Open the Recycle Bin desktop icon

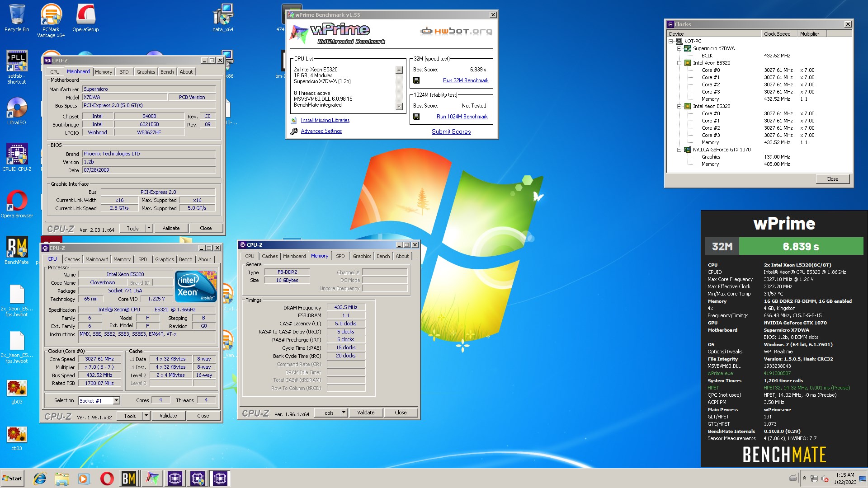17,18
